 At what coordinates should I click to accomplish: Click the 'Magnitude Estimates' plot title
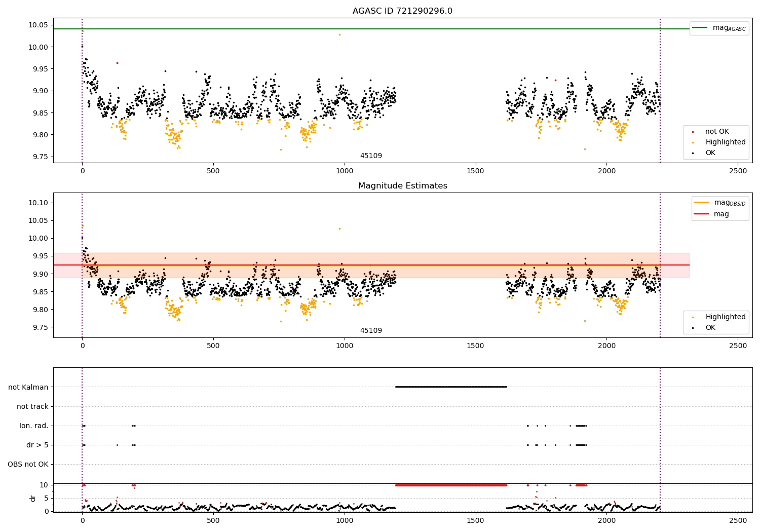pos(402,186)
